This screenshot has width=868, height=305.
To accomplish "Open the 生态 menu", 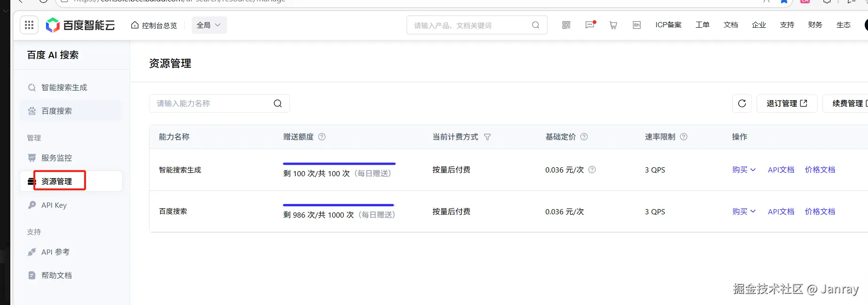I will [844, 25].
